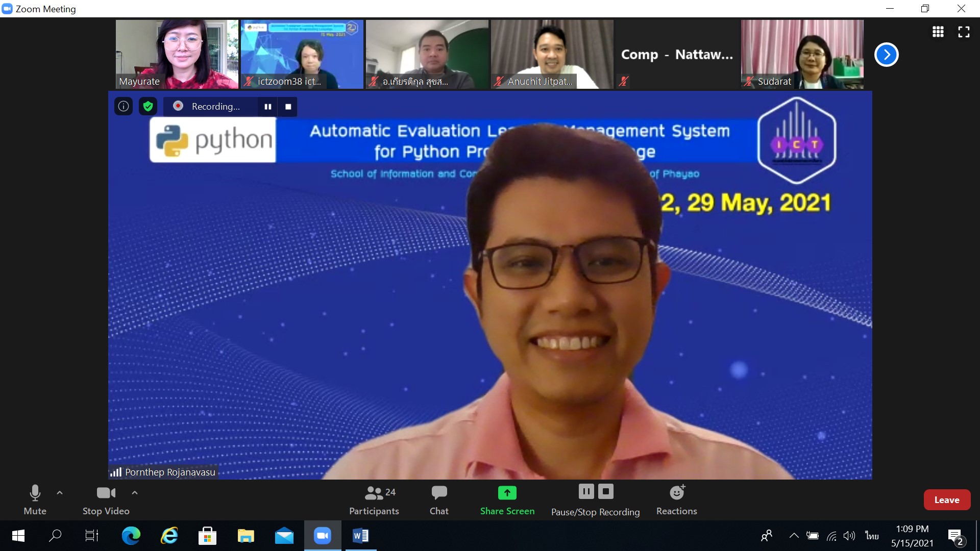This screenshot has height=551, width=980.
Task: Open the Participants panel
Action: [x=374, y=500]
